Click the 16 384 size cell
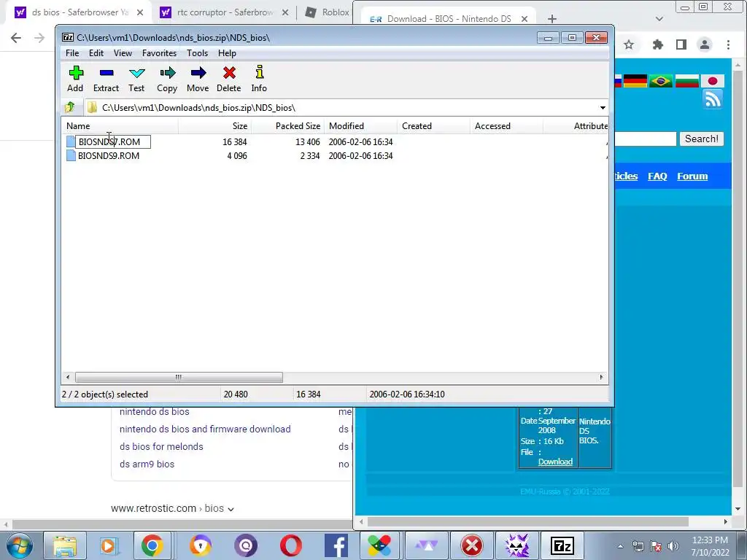This screenshot has height=560, width=747. 234,142
